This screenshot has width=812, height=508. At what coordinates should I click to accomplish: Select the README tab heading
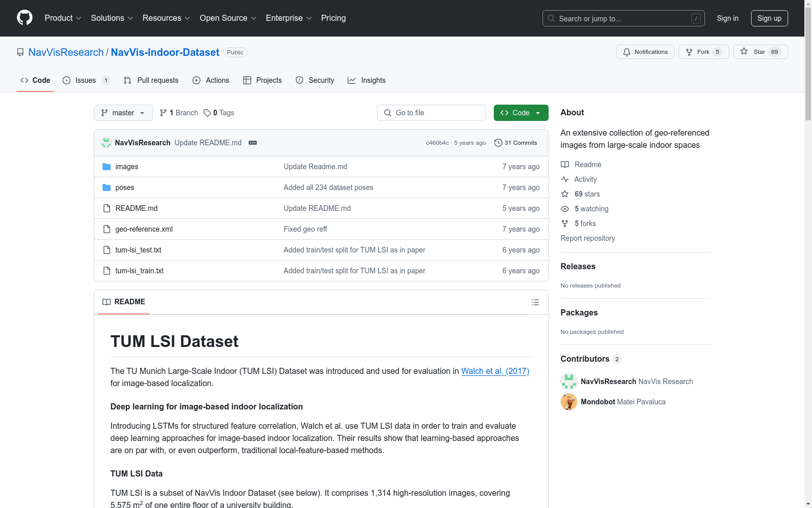tap(124, 302)
